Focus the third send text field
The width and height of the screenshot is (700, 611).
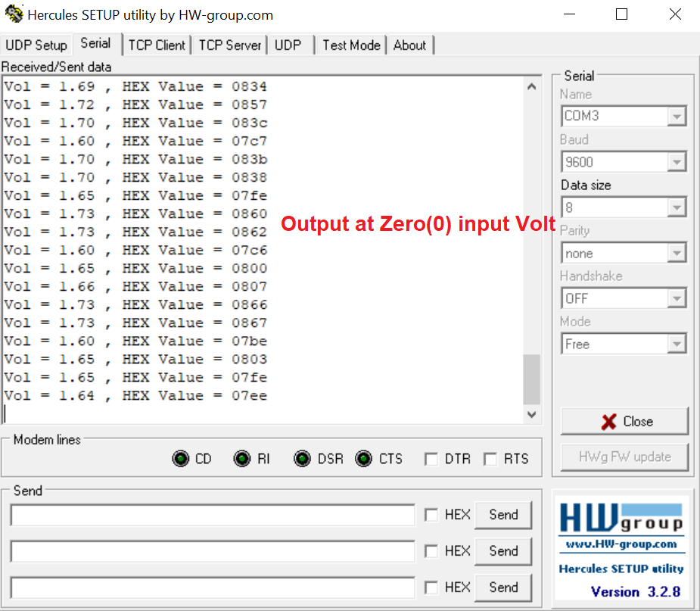[x=213, y=588]
